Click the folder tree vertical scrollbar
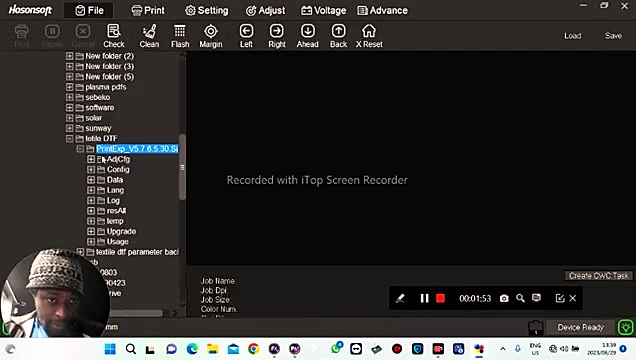Screen dimensions: 636x360 [182, 167]
